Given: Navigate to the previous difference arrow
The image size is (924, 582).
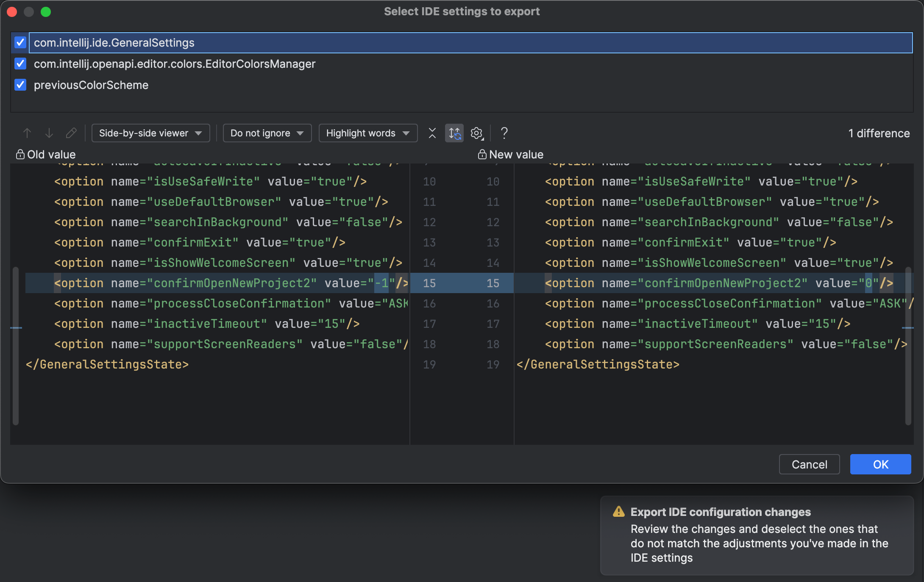Looking at the screenshot, I should (27, 133).
